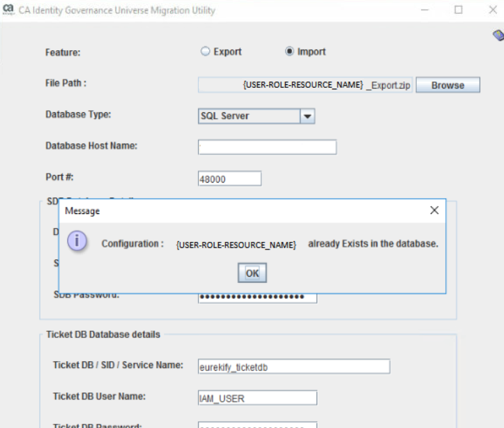Close the Migration Utility window
The image size is (504, 428).
point(493,10)
